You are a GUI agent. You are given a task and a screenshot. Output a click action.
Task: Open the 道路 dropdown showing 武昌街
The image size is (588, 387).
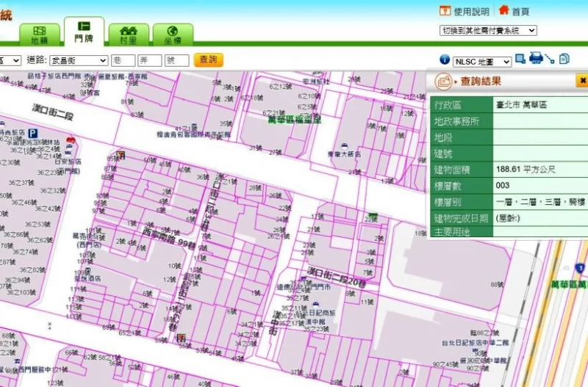(79, 60)
